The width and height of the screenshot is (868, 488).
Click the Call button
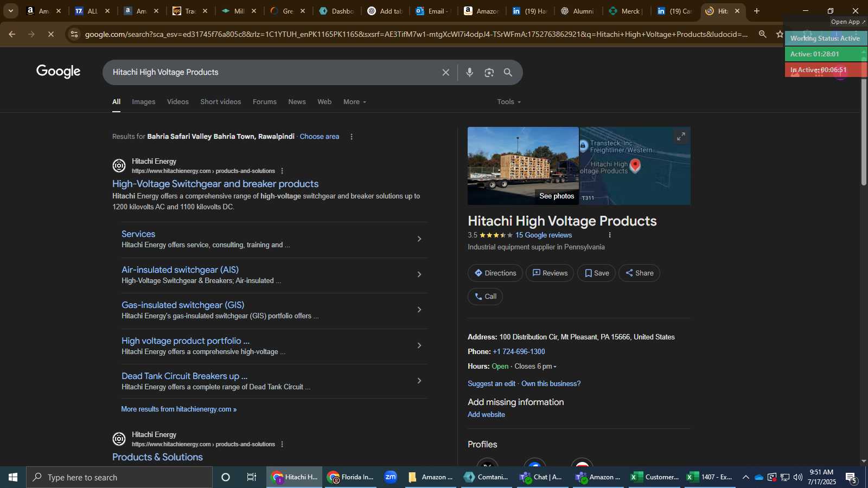[486, 297]
